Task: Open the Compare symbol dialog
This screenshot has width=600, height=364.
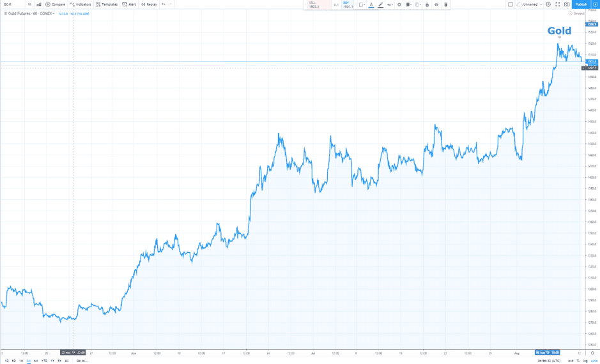Action: (x=56, y=4)
